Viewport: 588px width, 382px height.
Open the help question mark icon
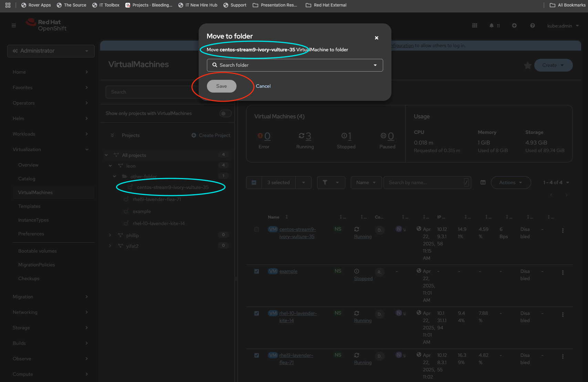pos(533,25)
